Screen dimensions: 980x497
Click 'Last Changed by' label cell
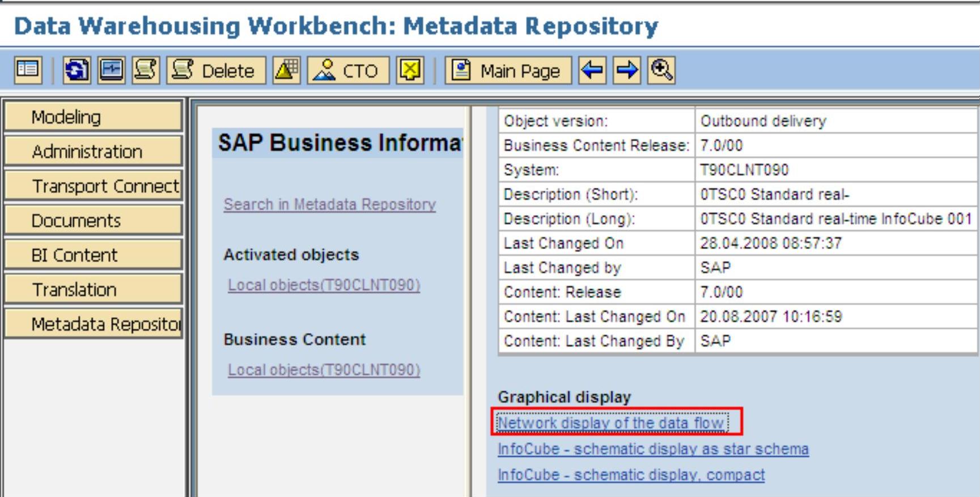point(597,267)
